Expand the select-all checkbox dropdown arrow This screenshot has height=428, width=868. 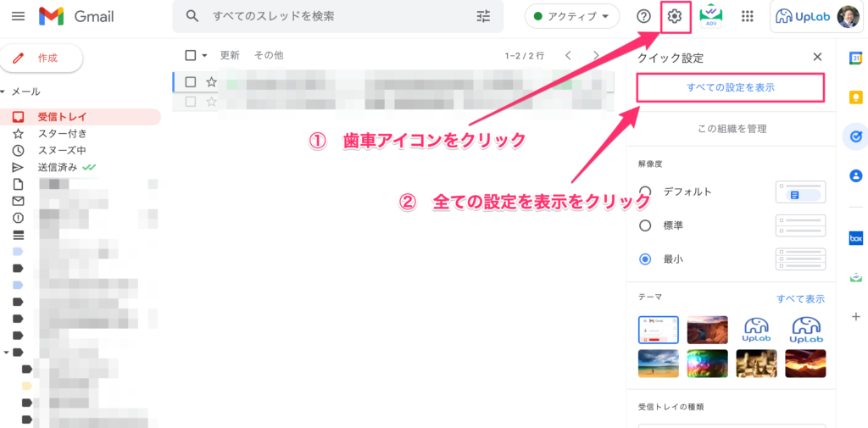coord(204,55)
